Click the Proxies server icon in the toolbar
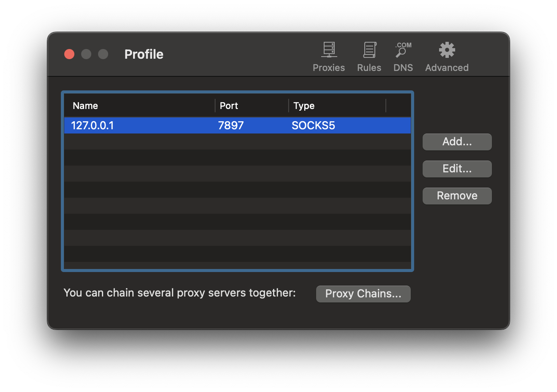This screenshot has height=392, width=557. pos(328,49)
